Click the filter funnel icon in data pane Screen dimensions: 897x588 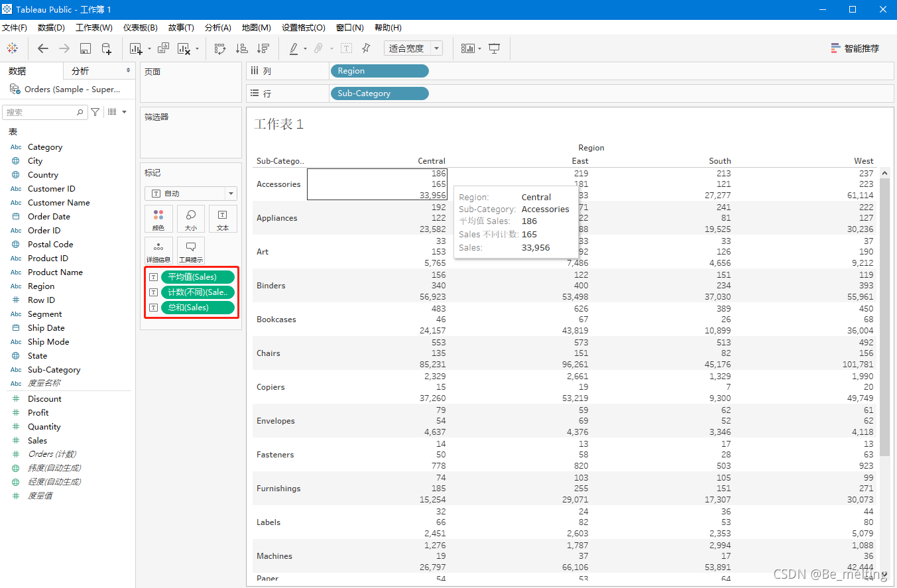(x=95, y=112)
